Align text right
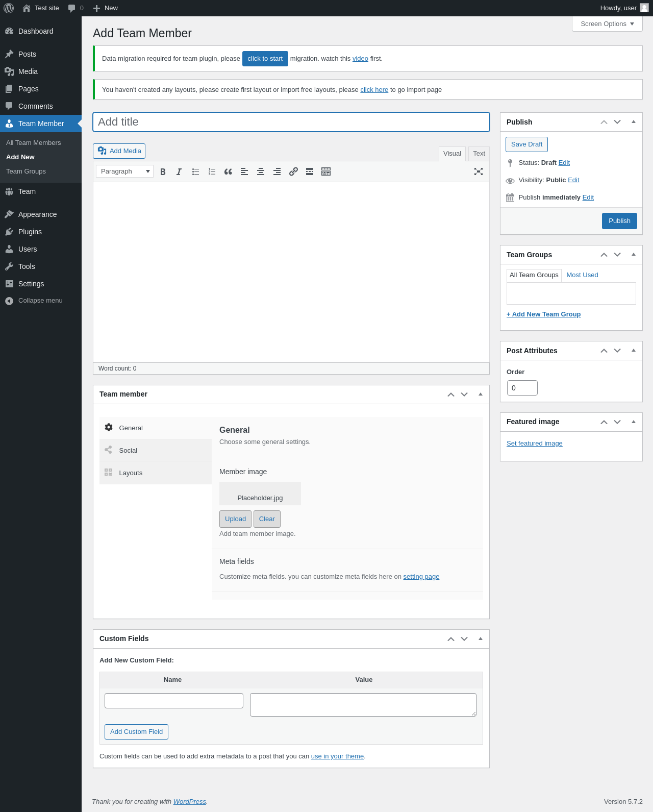Screen dimensions: 653x812 coord(277,171)
